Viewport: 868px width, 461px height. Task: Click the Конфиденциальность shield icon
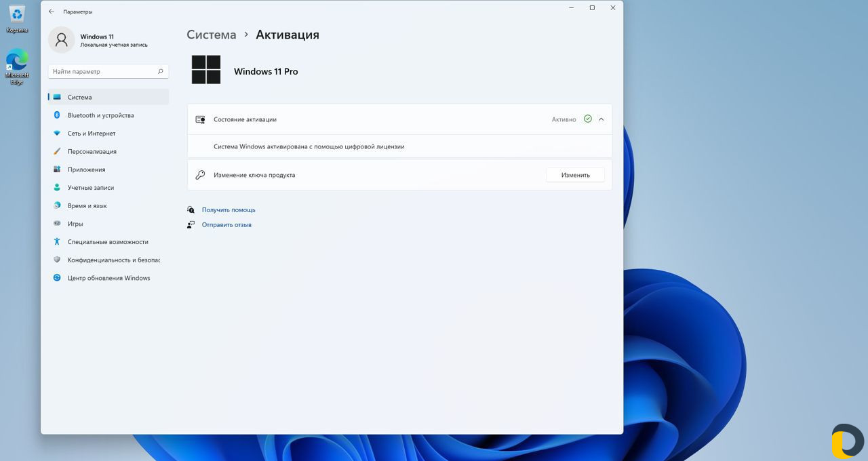(57, 260)
